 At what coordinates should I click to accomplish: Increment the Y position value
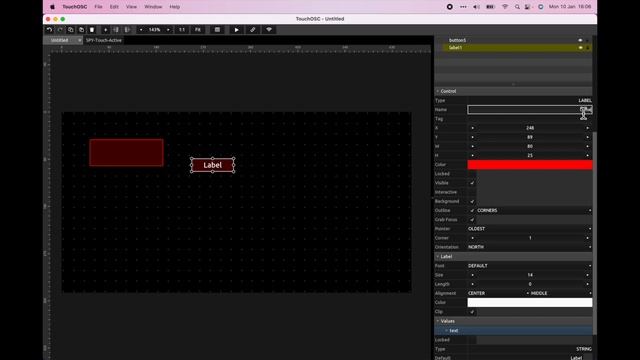pyautogui.click(x=588, y=137)
